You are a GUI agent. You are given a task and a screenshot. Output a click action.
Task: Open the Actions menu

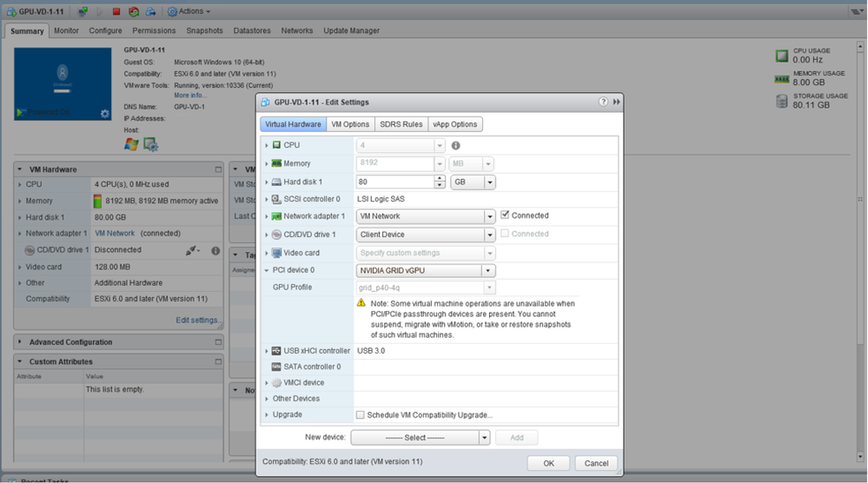189,11
